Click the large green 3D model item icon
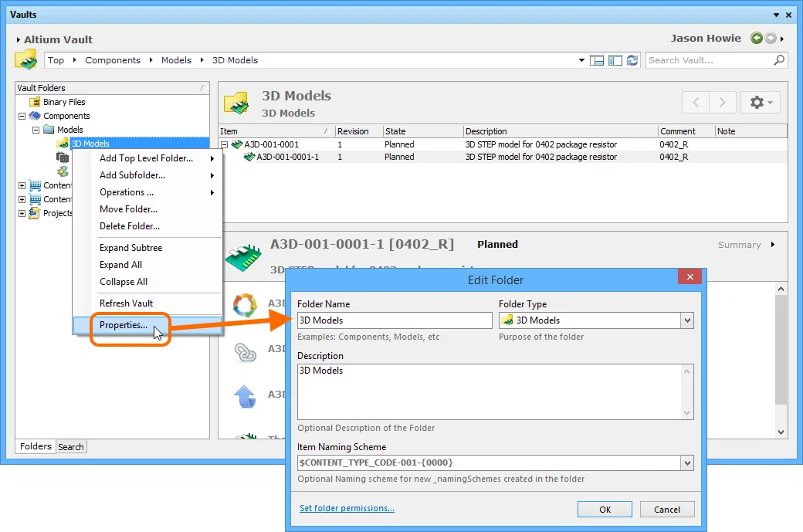This screenshot has width=803, height=532. (243, 257)
